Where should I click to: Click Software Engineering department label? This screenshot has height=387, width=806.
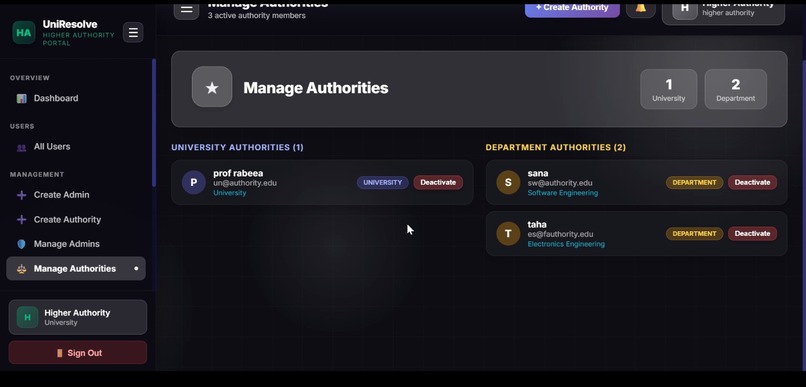[x=562, y=193]
